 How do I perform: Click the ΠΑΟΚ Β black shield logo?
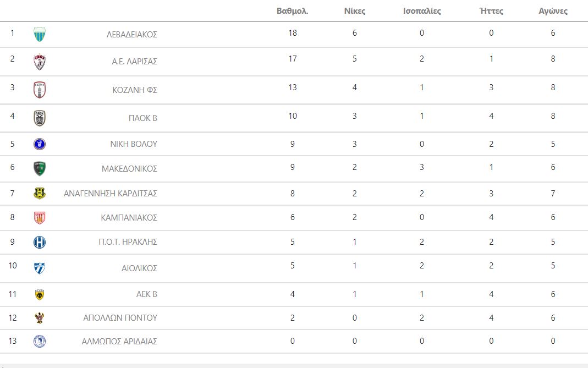(40, 118)
